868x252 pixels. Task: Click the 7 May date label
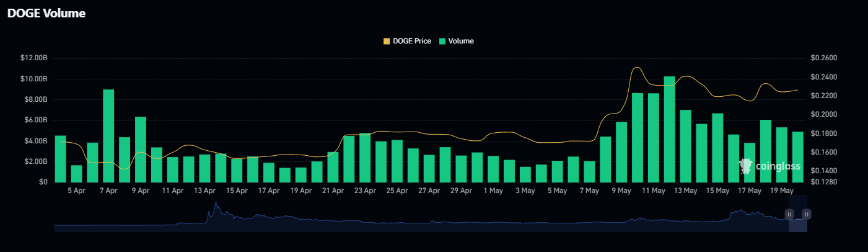tap(589, 191)
